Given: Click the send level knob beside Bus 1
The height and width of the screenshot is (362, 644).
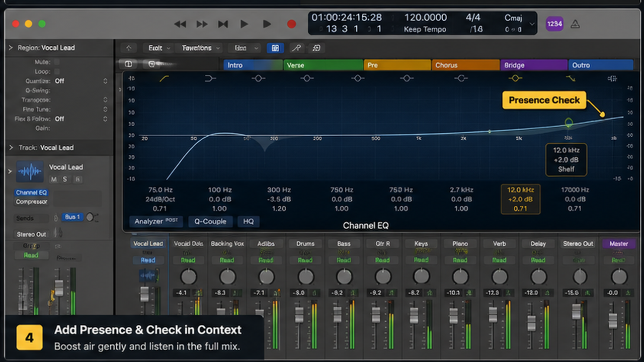Looking at the screenshot, I should pos(90,217).
